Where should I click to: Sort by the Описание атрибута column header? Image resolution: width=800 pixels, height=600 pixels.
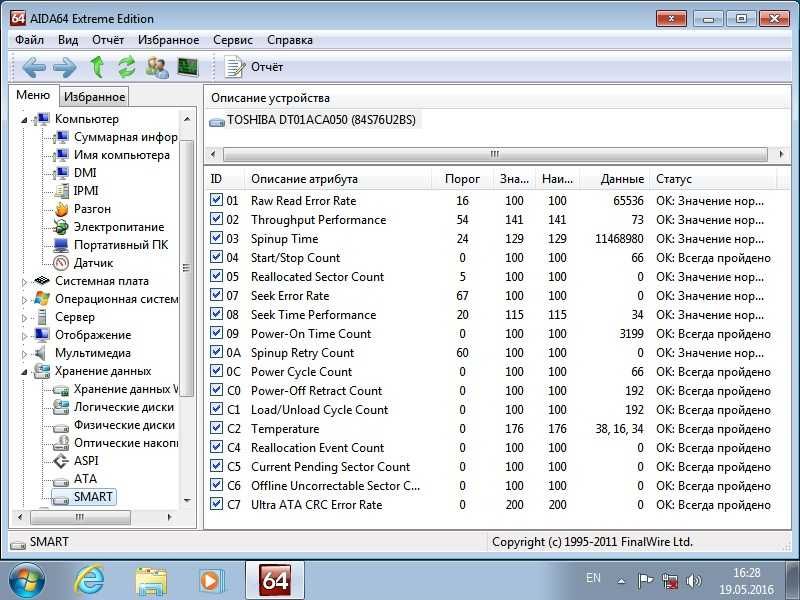337,179
